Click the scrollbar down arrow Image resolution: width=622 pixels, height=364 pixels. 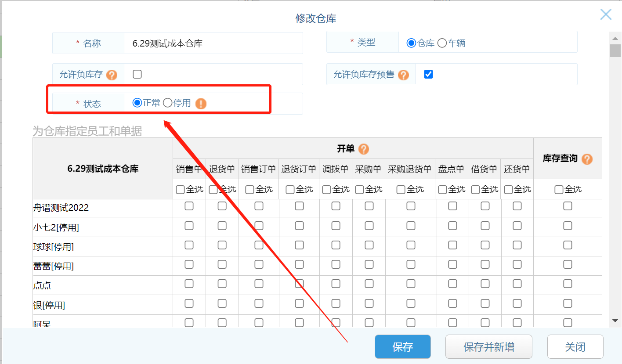[x=615, y=321]
